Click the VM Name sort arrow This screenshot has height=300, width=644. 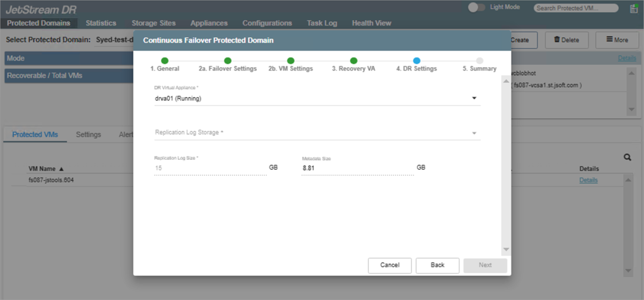click(61, 169)
